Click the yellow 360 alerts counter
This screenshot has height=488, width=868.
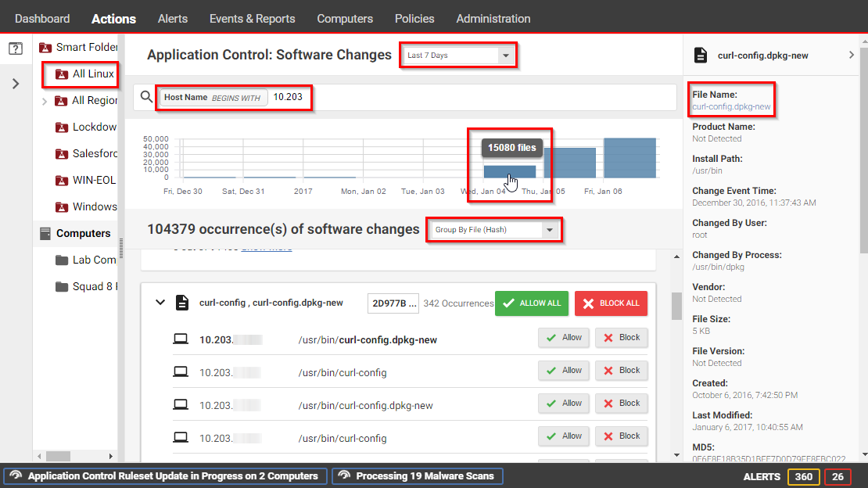803,476
